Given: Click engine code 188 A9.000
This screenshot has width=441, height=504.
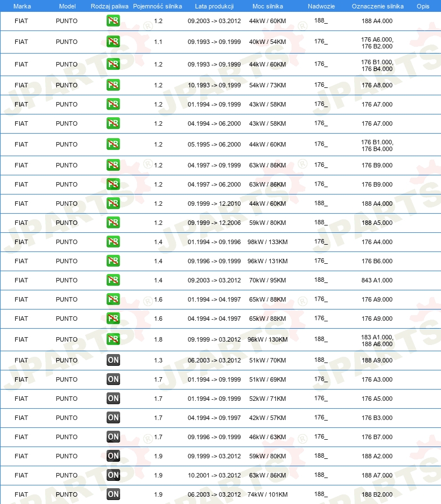Looking at the screenshot, I should point(377,360).
